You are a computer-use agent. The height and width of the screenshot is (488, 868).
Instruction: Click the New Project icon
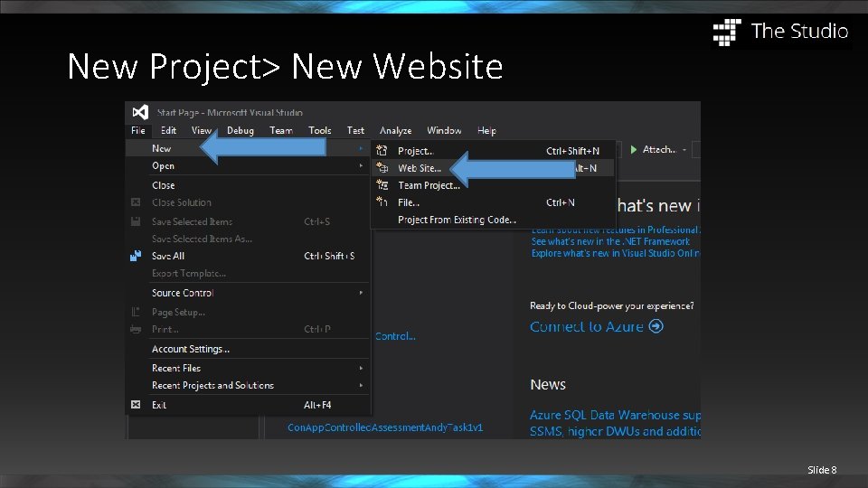click(382, 150)
